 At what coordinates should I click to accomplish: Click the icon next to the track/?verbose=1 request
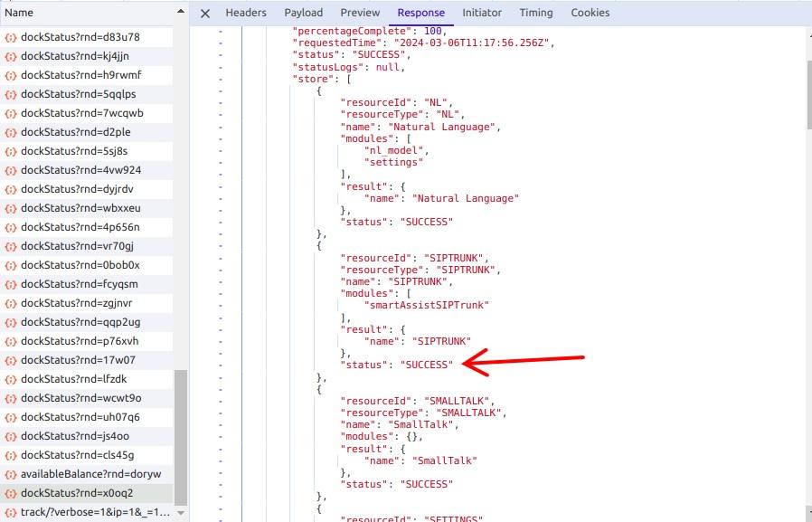coord(11,512)
